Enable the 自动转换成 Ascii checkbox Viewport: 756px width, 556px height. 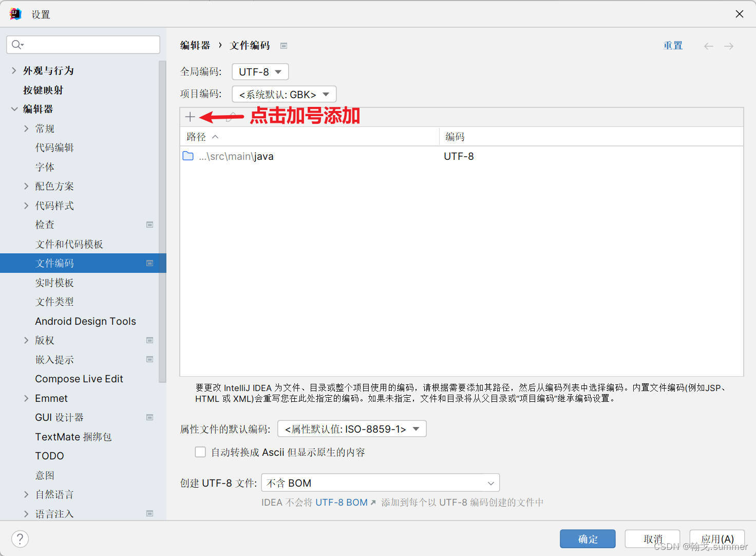[200, 452]
